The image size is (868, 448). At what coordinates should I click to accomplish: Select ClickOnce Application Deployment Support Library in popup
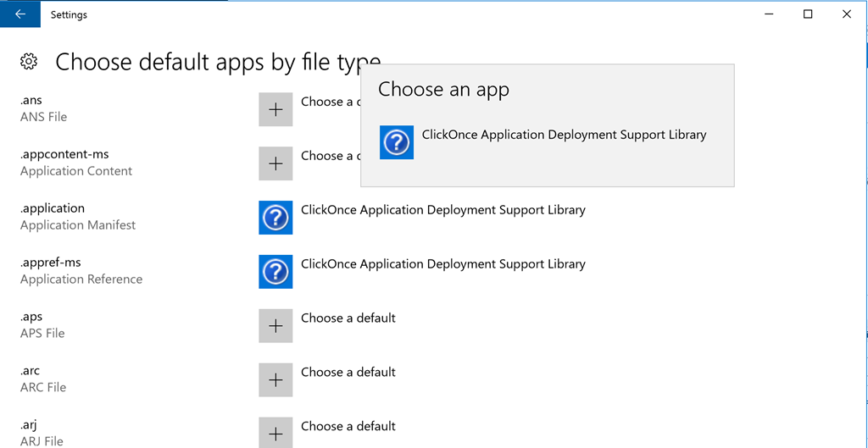[x=564, y=135]
